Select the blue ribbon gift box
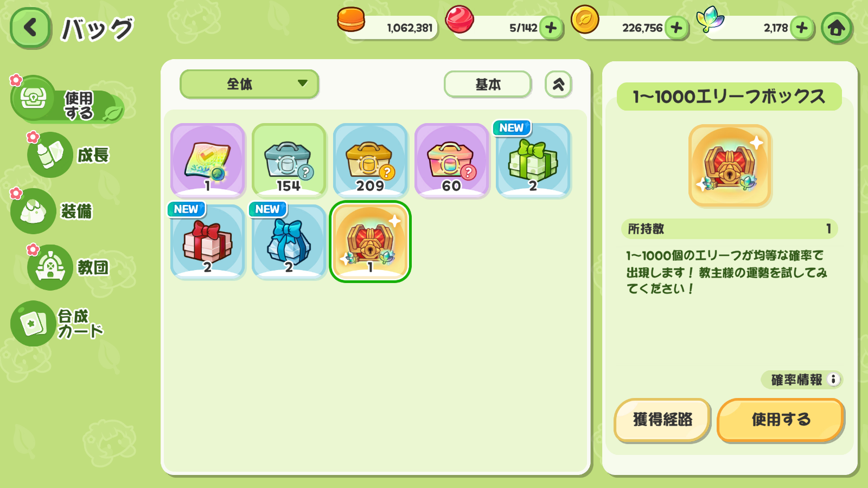The width and height of the screenshot is (868, 488). (x=289, y=241)
